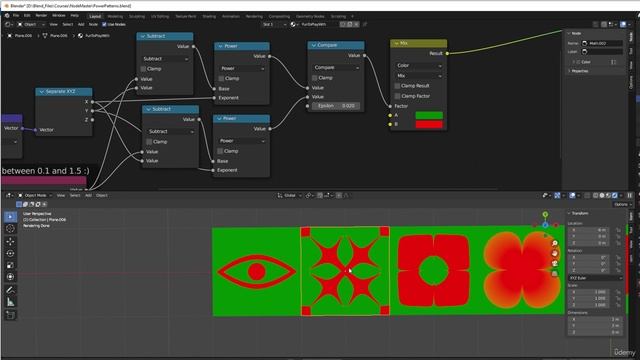Click the second select mode icon under Object Mode
This screenshot has width=640, height=360.
(25, 204)
